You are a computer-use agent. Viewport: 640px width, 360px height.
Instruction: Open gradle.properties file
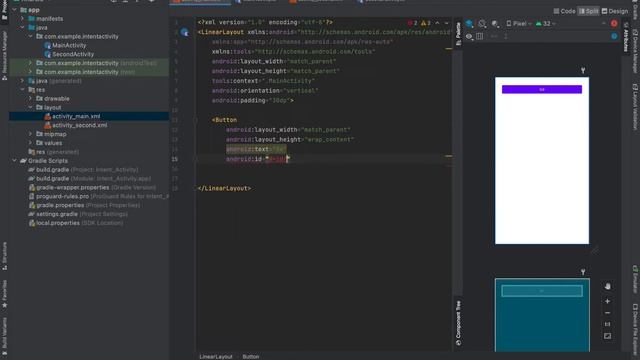click(84, 205)
